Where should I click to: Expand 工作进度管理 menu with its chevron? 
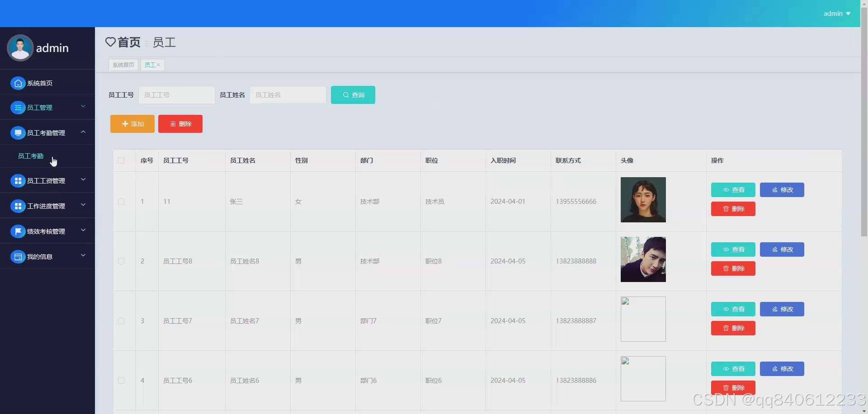[x=83, y=205]
